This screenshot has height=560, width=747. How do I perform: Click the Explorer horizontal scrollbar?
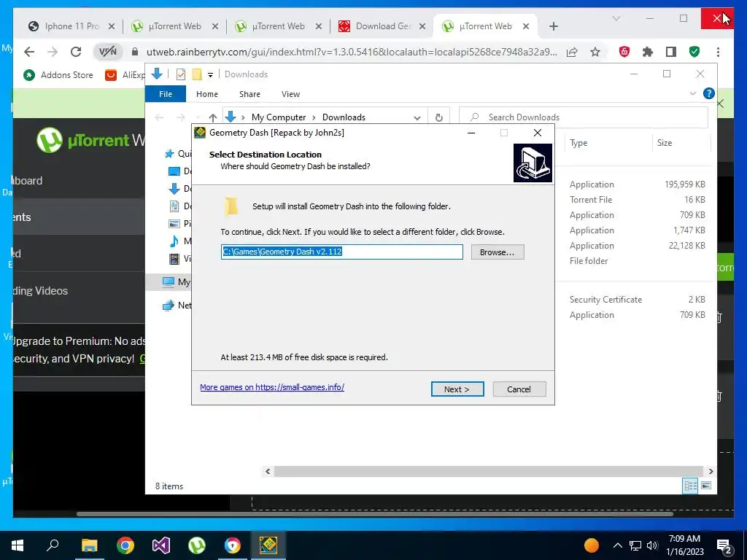[488, 472]
